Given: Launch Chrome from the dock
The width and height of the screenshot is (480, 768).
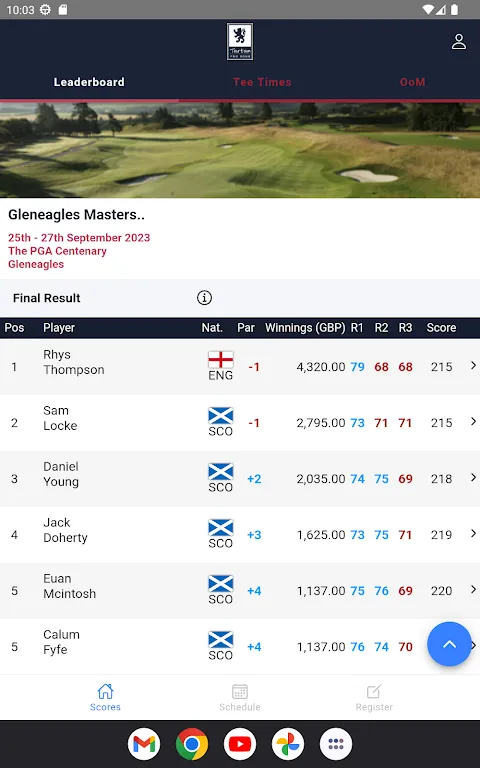Looking at the screenshot, I should coord(192,744).
